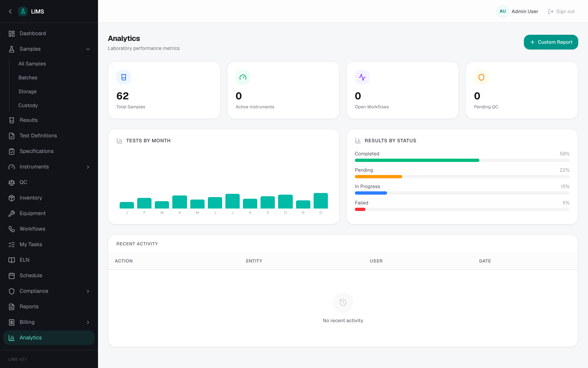Click the Inventory box icon
The width and height of the screenshot is (588, 368).
point(12,198)
